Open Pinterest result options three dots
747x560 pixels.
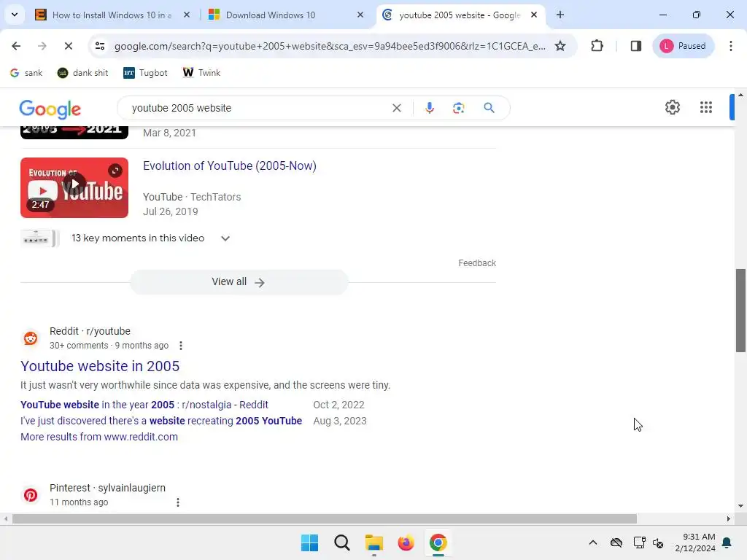click(x=178, y=502)
